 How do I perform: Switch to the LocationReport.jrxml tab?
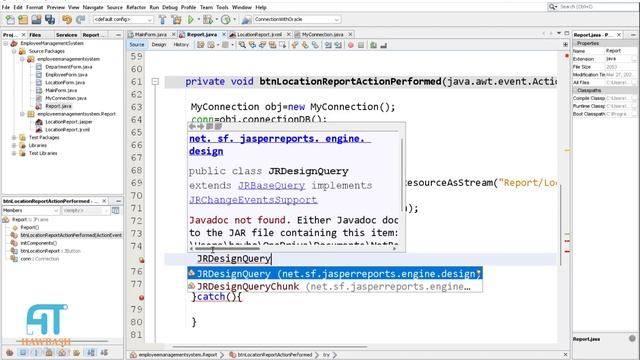pyautogui.click(x=260, y=35)
